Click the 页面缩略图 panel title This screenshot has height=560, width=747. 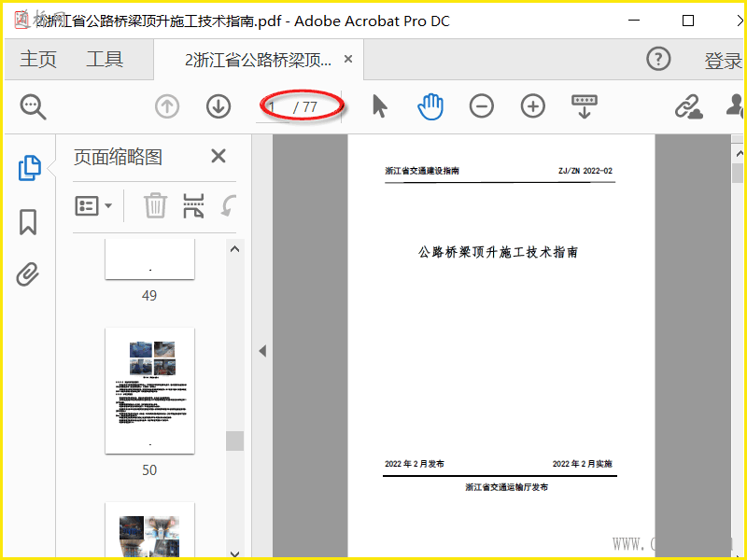point(119,157)
